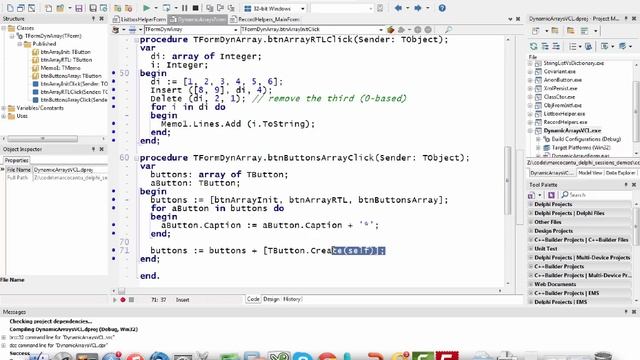This screenshot has height=360, width=640.
Task: Open the Data Explorer tab
Action: tap(620, 173)
